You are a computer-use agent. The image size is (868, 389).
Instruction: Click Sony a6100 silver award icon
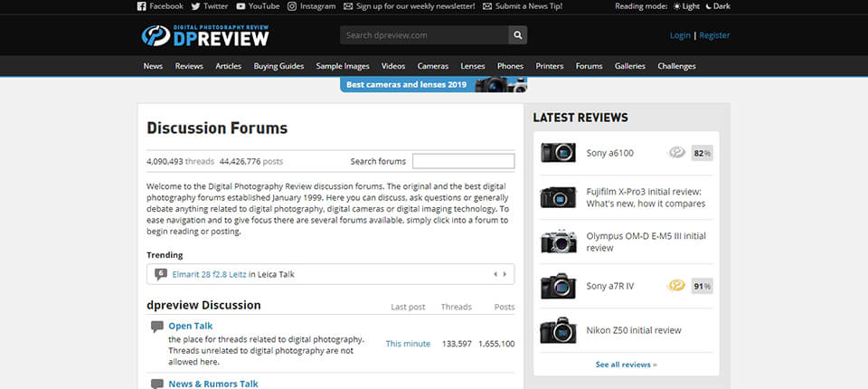677,152
